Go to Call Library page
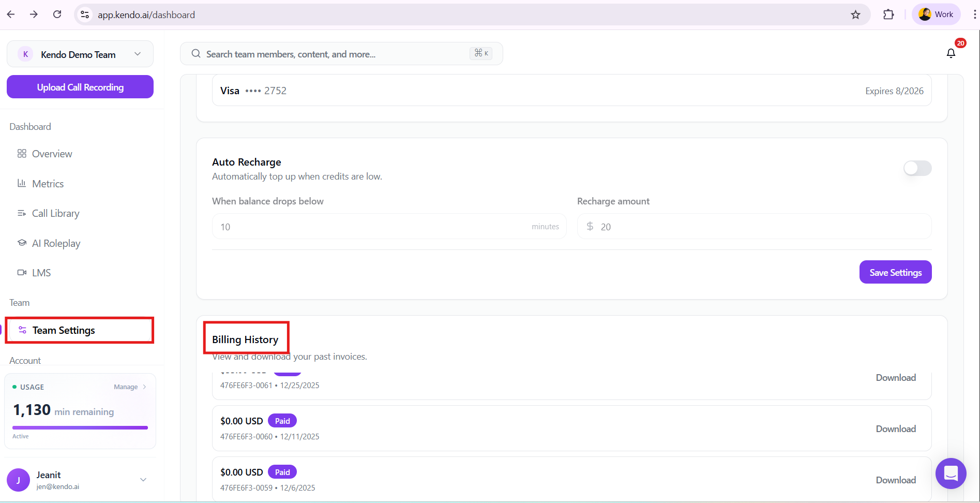 [x=55, y=213]
